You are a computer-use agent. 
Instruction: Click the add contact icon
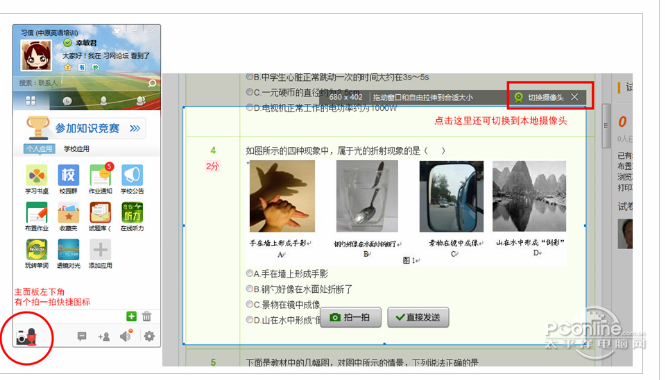[104, 337]
